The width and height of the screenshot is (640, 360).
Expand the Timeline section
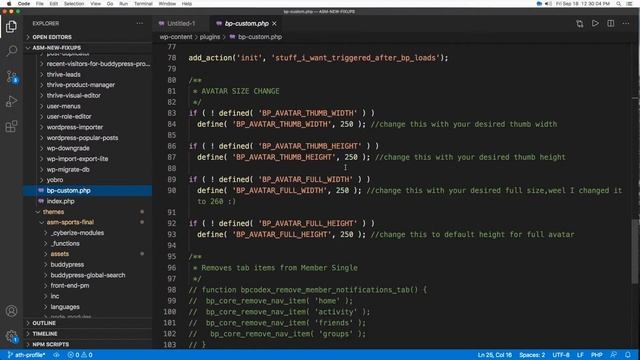88,334
